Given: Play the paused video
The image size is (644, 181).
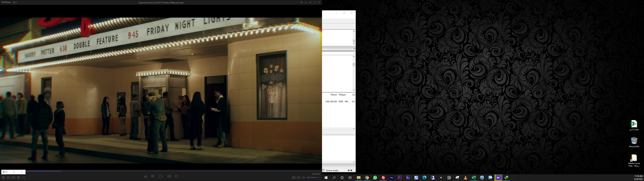Looking at the screenshot, I should [161, 176].
